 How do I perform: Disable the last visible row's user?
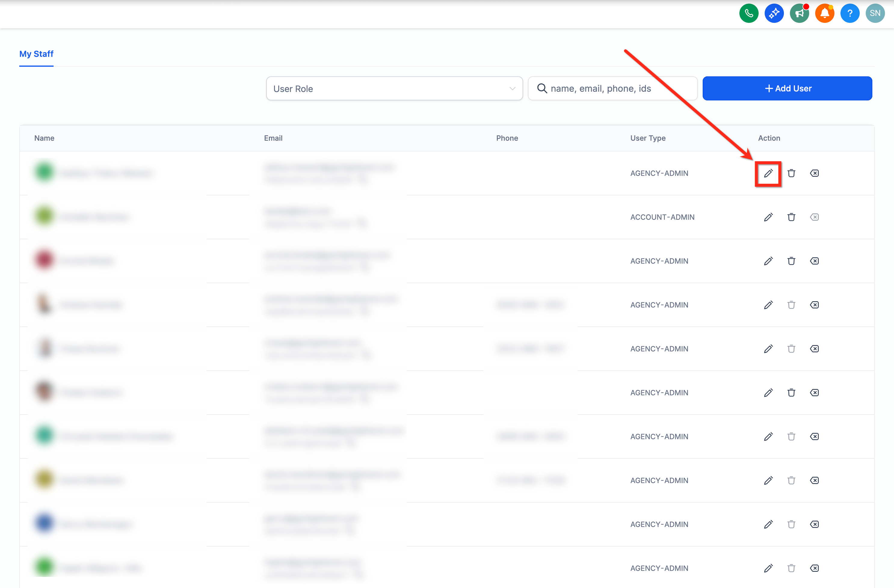(814, 569)
